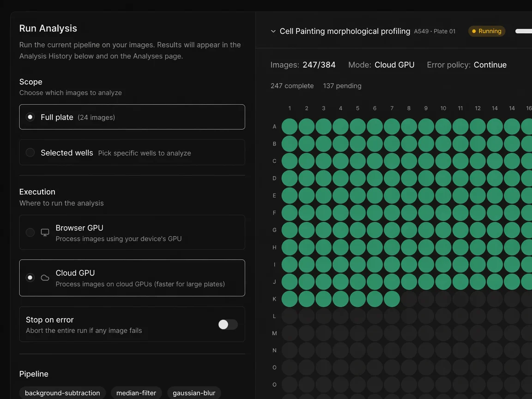Choose the Selected wells scope option

tap(30, 153)
